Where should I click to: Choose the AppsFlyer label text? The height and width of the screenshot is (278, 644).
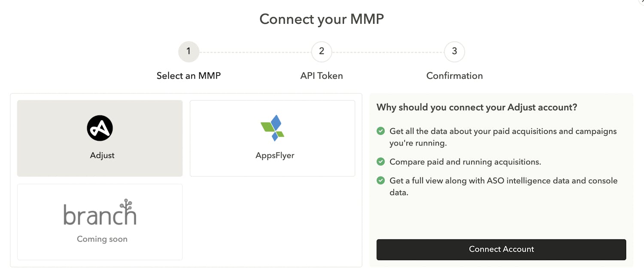click(x=275, y=155)
